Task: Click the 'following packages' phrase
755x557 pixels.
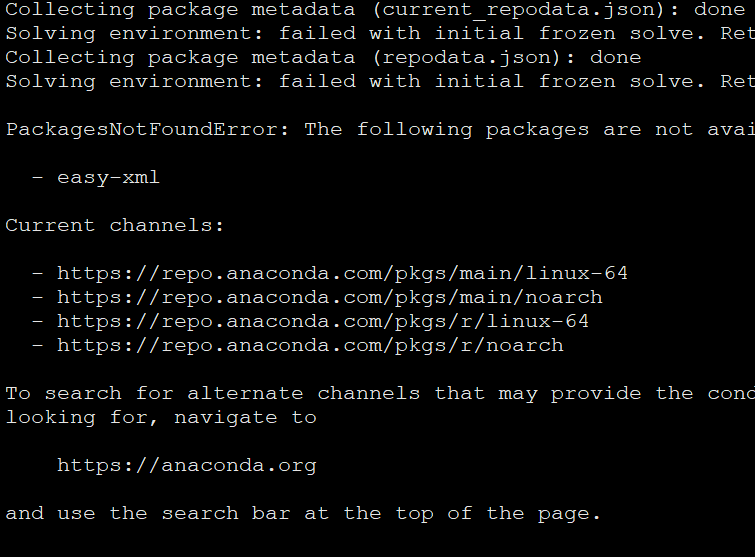Action: [472, 130]
